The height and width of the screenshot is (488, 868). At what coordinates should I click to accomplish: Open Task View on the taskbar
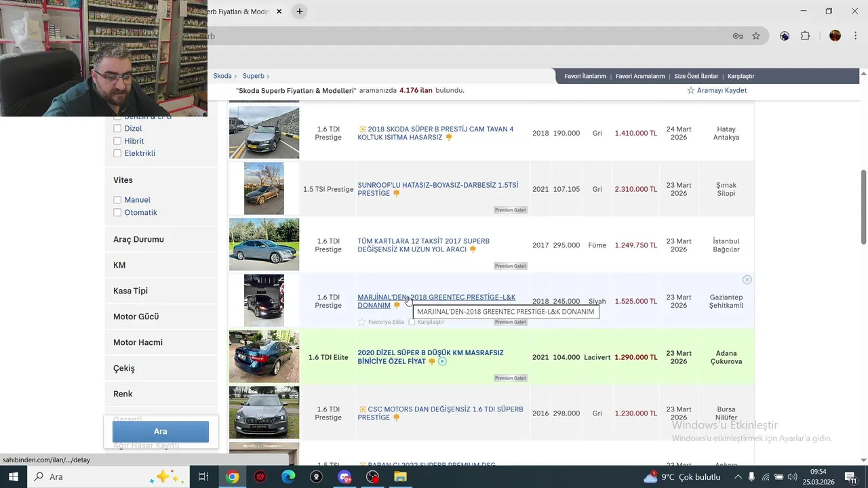coord(203,476)
